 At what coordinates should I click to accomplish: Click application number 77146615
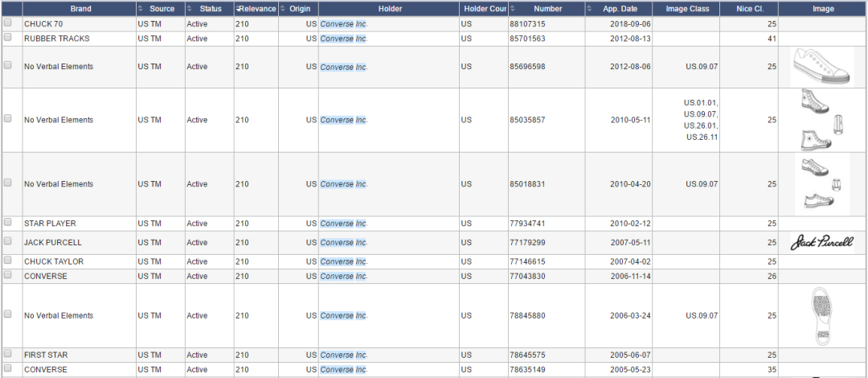[x=527, y=261]
